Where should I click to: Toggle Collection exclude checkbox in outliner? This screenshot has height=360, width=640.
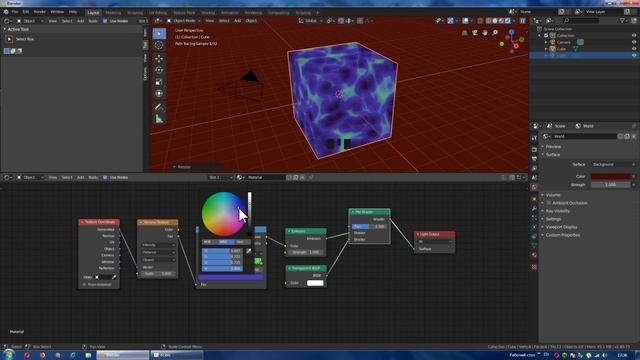[x=546, y=36]
